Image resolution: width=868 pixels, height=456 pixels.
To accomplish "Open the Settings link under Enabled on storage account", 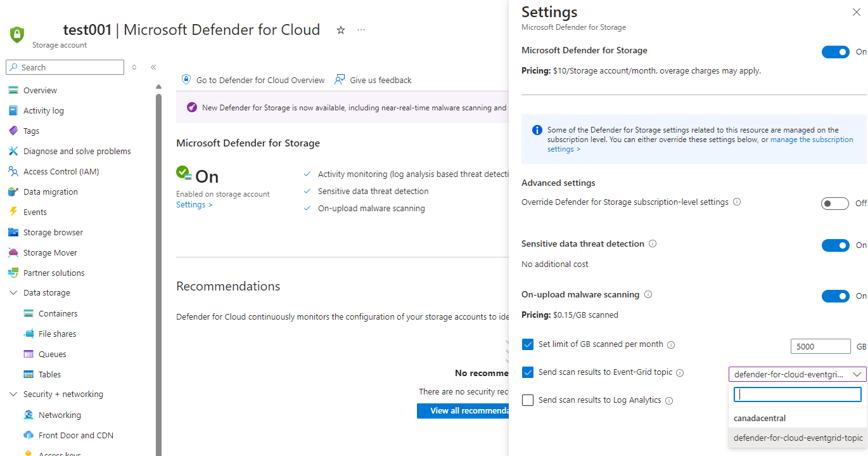I will pyautogui.click(x=195, y=205).
